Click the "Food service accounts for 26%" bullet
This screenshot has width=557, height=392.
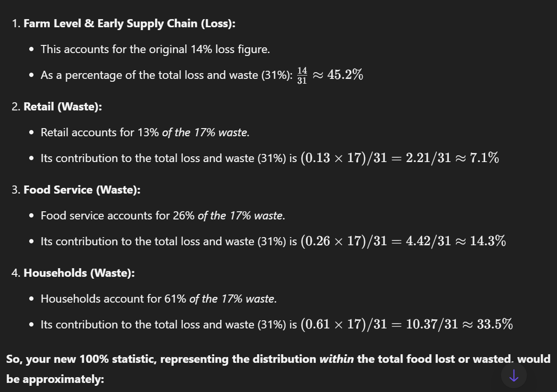(163, 216)
